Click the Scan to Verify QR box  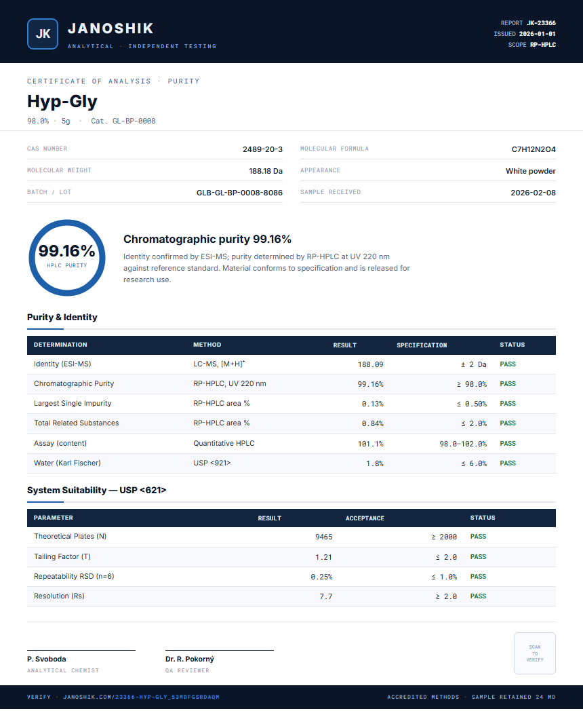point(535,653)
